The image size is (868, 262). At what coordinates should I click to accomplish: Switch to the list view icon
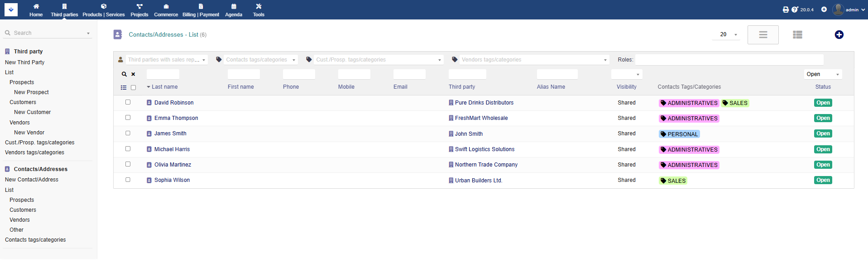click(763, 35)
